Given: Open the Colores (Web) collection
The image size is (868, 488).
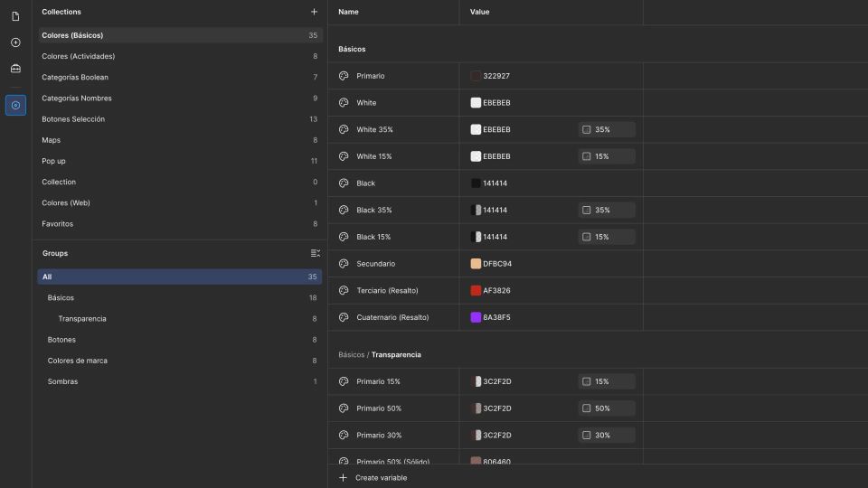Looking at the screenshot, I should 180,203.
